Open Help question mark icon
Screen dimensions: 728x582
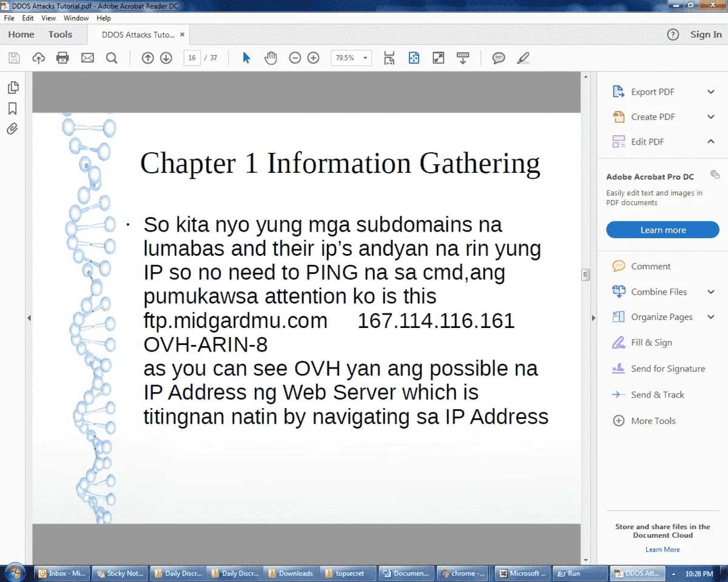click(673, 35)
